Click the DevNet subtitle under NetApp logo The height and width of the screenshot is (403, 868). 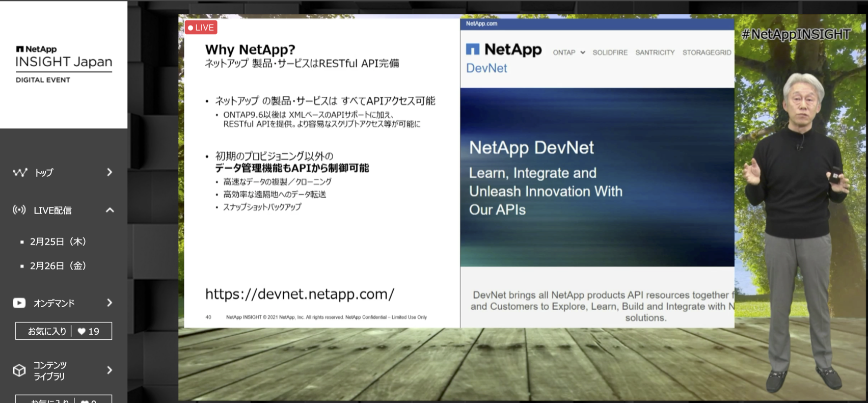tap(486, 68)
